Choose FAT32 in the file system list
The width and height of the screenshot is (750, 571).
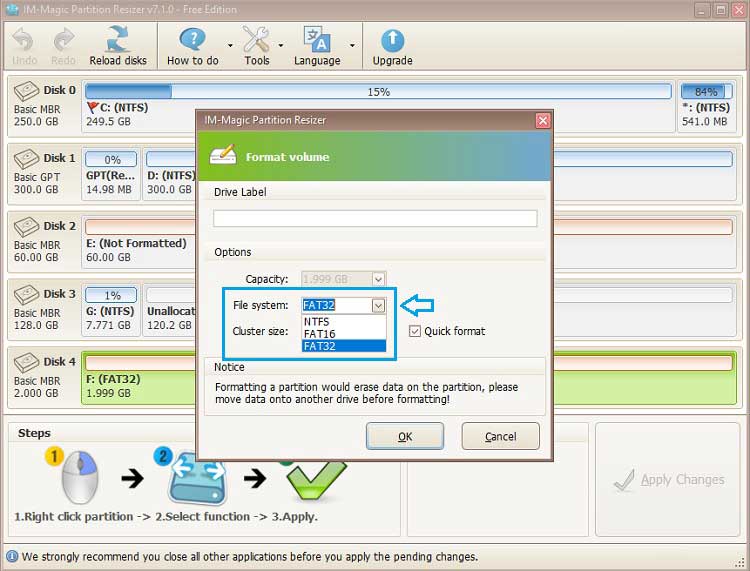pos(343,346)
